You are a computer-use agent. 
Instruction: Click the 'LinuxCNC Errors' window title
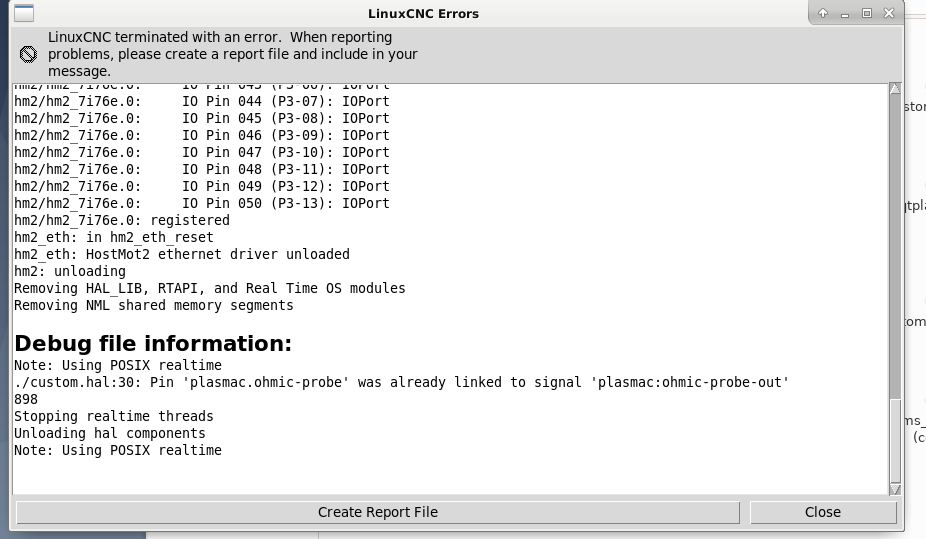423,14
